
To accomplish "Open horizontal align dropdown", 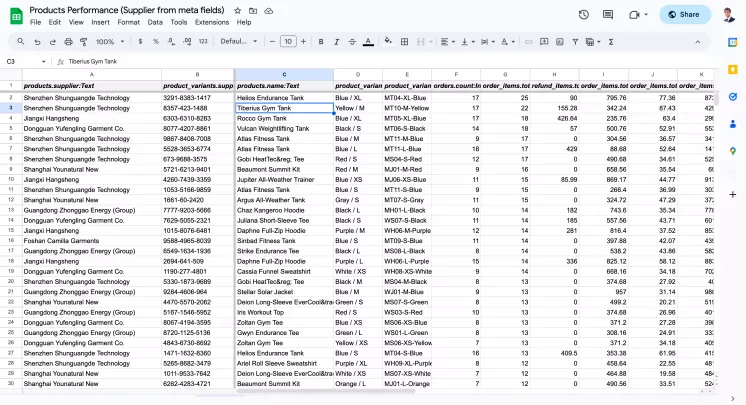I will point(447,42).
